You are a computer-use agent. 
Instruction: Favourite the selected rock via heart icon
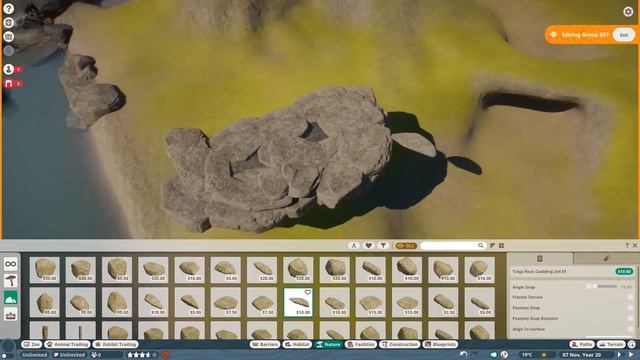[307, 292]
